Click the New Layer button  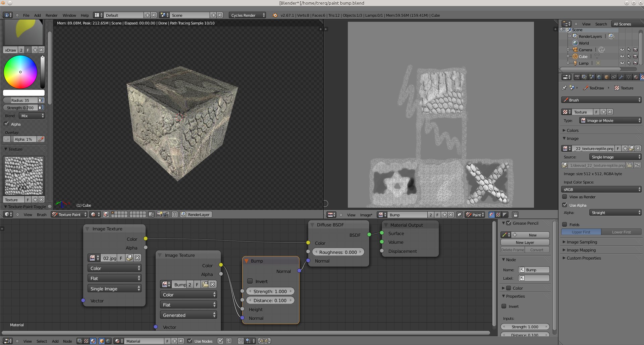(525, 243)
